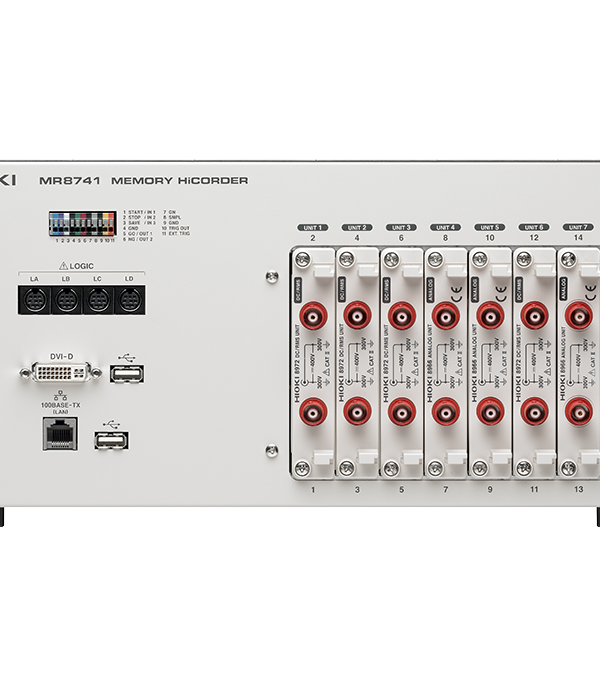Click the network icon above 100BASE-TX
This screenshot has width=600, height=694.
click(60, 395)
